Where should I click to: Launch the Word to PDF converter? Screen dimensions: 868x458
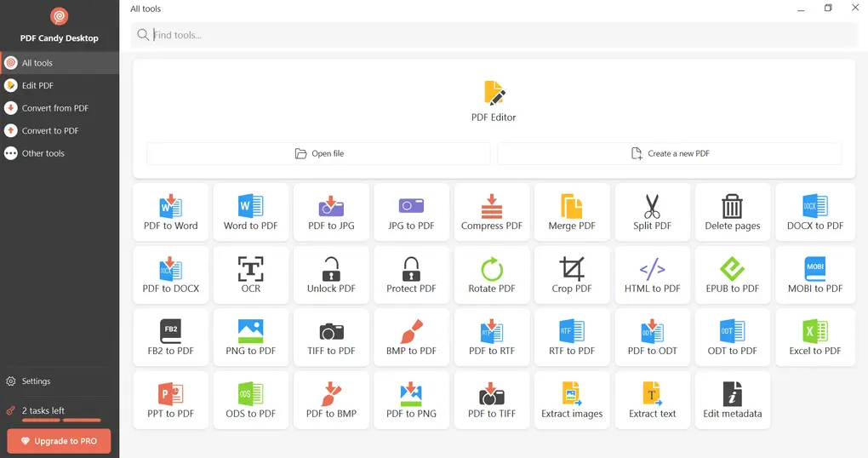tap(251, 212)
